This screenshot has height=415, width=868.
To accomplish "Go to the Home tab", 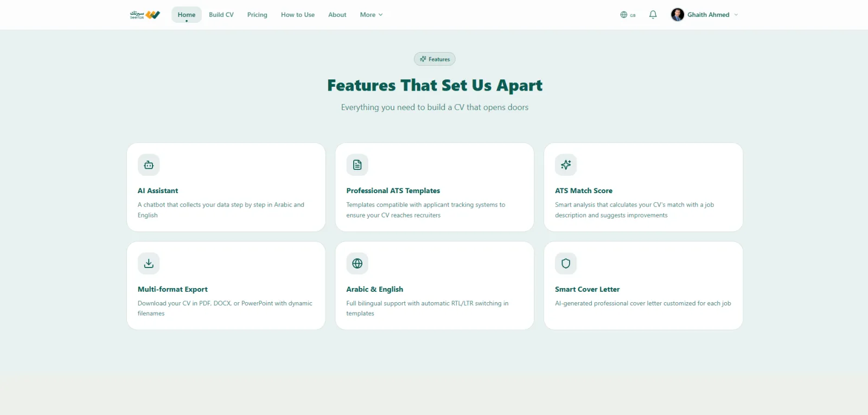I will click(x=187, y=15).
